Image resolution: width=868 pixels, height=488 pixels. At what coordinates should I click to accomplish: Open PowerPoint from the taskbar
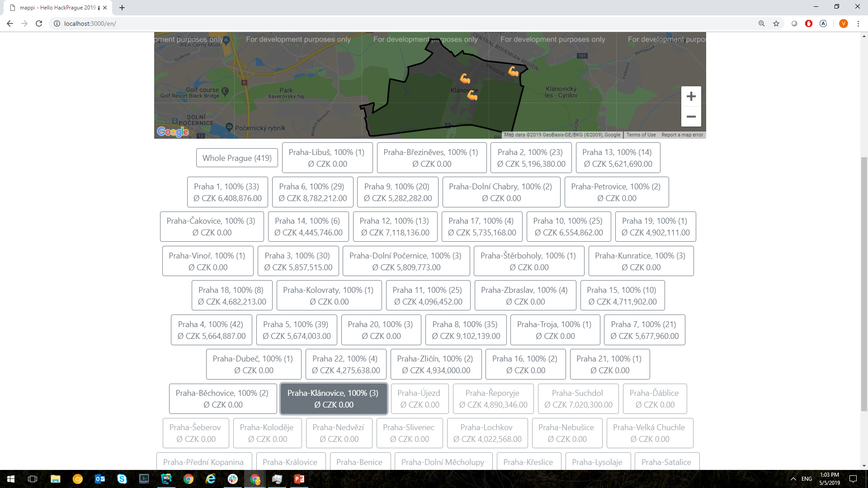[x=299, y=479]
